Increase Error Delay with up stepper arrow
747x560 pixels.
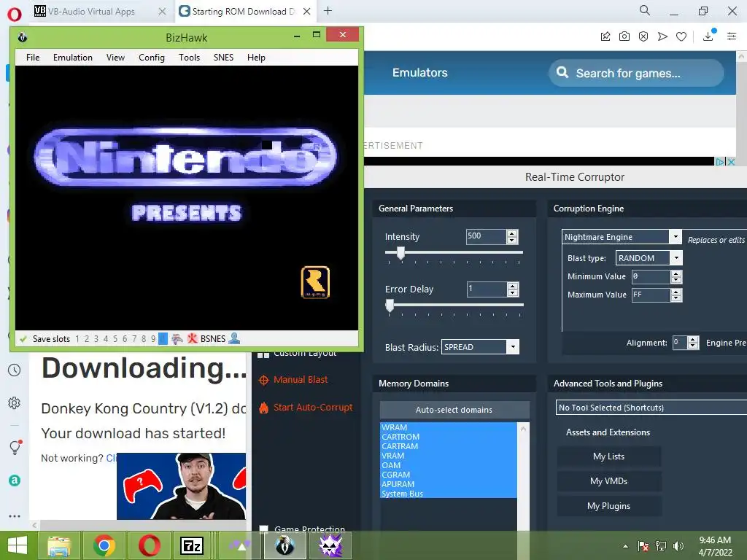(513, 286)
